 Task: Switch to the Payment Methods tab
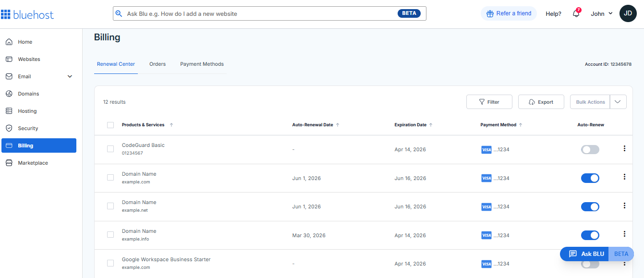[x=202, y=64]
